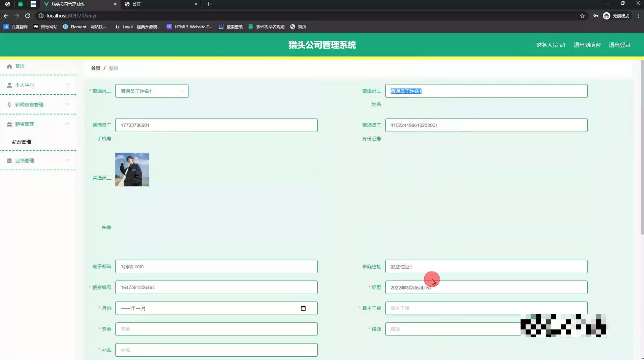The width and height of the screenshot is (644, 360).
Task: Click the employee avatar photo thumbnail
Action: [132, 170]
